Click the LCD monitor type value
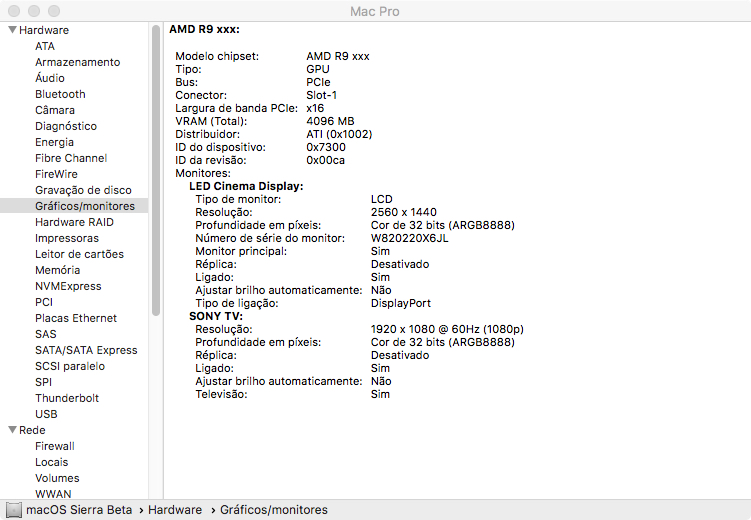 (381, 199)
